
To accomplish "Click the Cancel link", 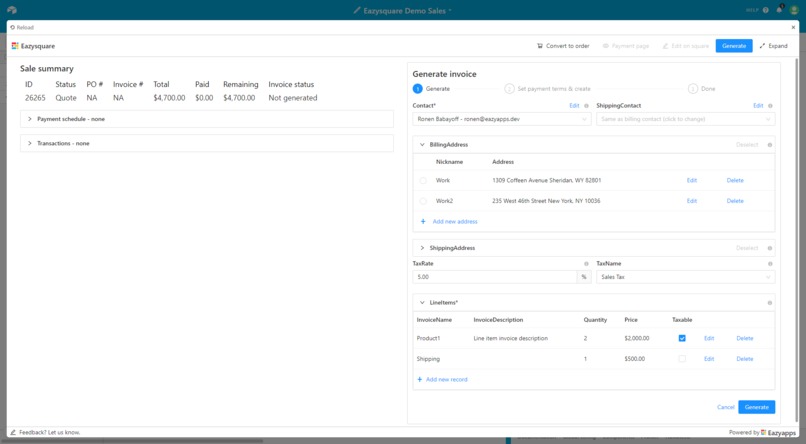I will [725, 407].
